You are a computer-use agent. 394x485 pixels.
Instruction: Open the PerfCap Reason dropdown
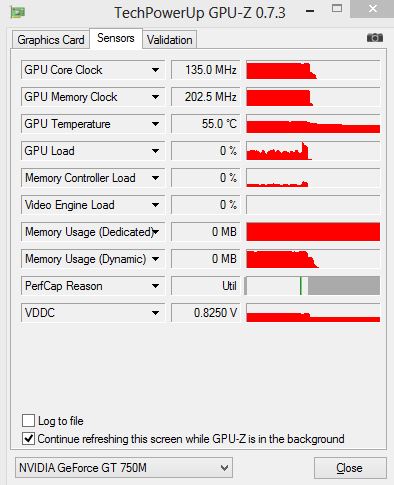[x=155, y=286]
